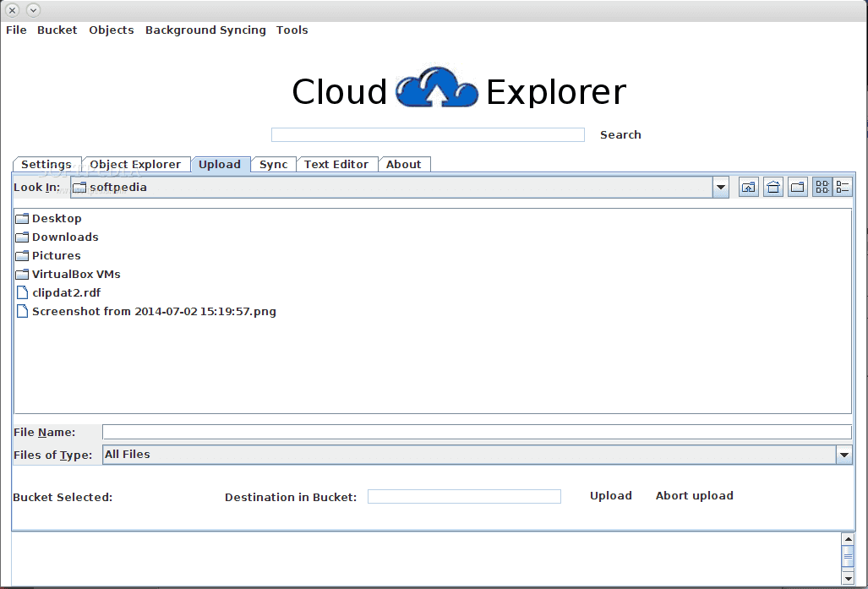Open the Bucket menu
The height and width of the screenshot is (589, 868).
57,30
